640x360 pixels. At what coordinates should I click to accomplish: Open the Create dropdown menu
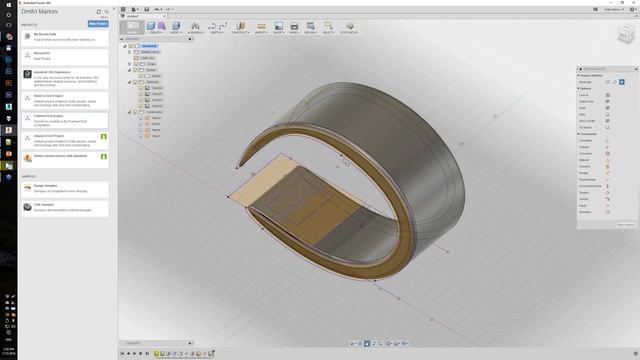156,32
